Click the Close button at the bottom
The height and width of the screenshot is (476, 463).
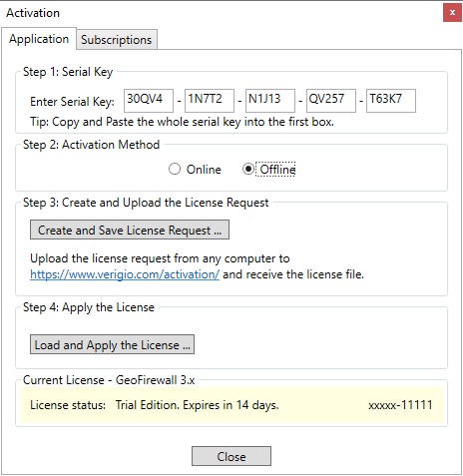(x=231, y=456)
